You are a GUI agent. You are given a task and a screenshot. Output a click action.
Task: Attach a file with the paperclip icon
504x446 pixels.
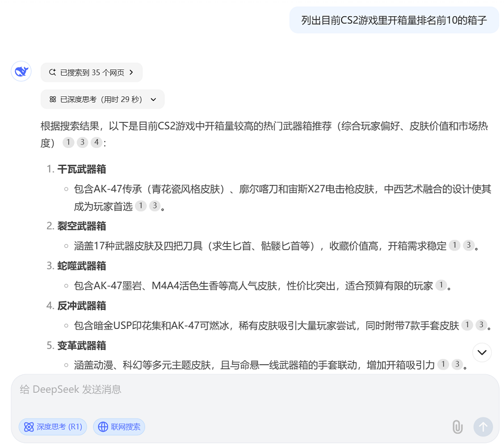[x=458, y=427]
